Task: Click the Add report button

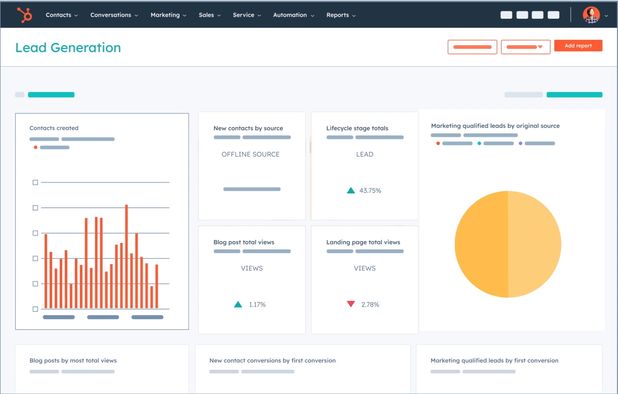Action: click(578, 46)
